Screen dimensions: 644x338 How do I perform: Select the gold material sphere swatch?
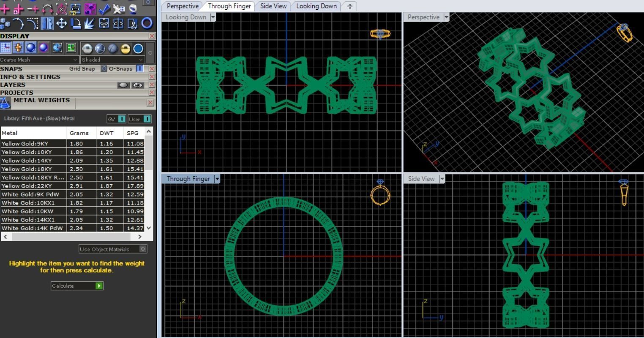click(125, 49)
